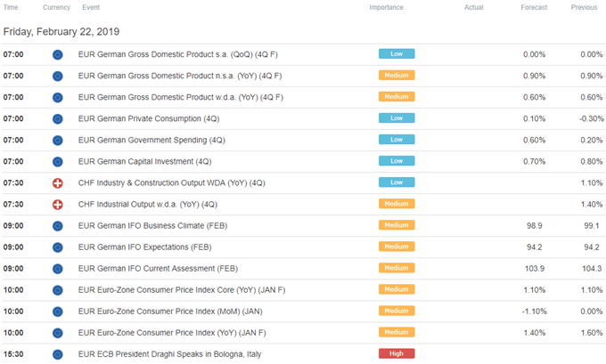
Task: Click Medium badge for Consumer Price Index MoM
Action: [397, 311]
